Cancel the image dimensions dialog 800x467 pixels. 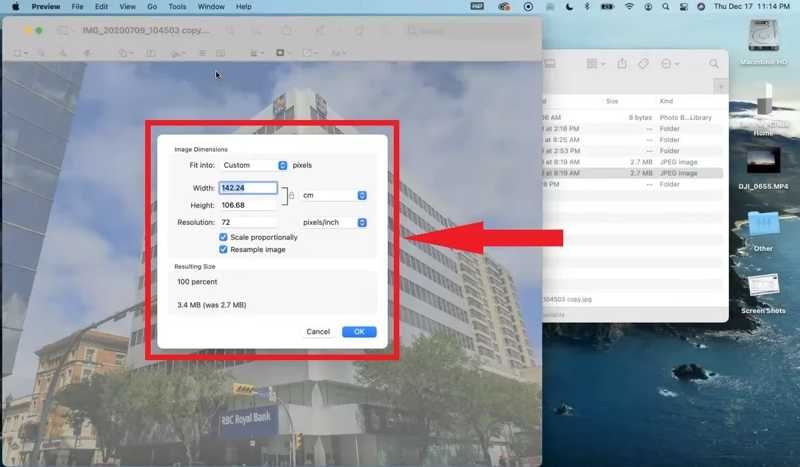(318, 331)
